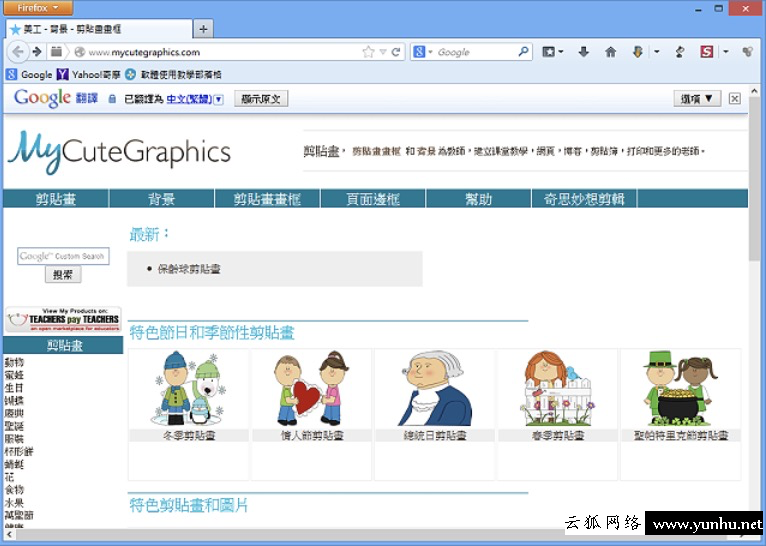Click the 杯形餅 sidebar category
Image resolution: width=766 pixels, height=546 pixels.
[19, 451]
